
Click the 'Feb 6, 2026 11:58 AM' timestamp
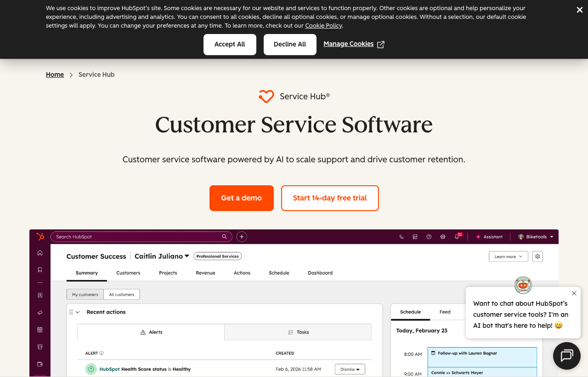tap(298, 369)
